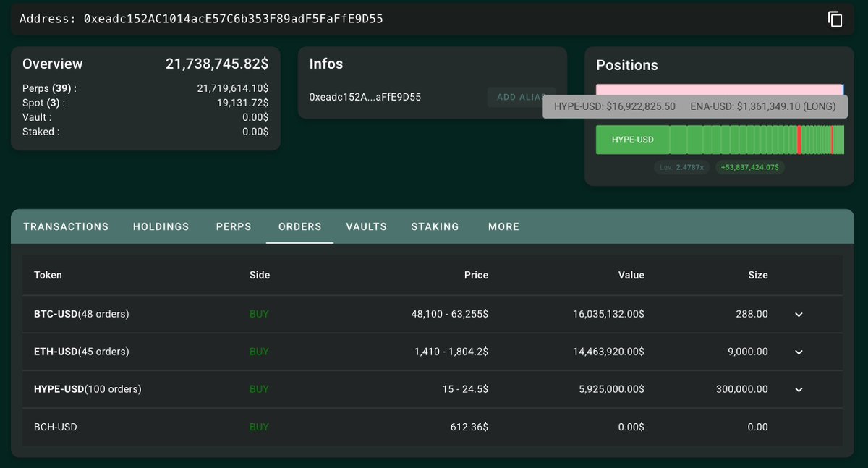Switch to the Staking tab
The image size is (868, 468).
[435, 226]
